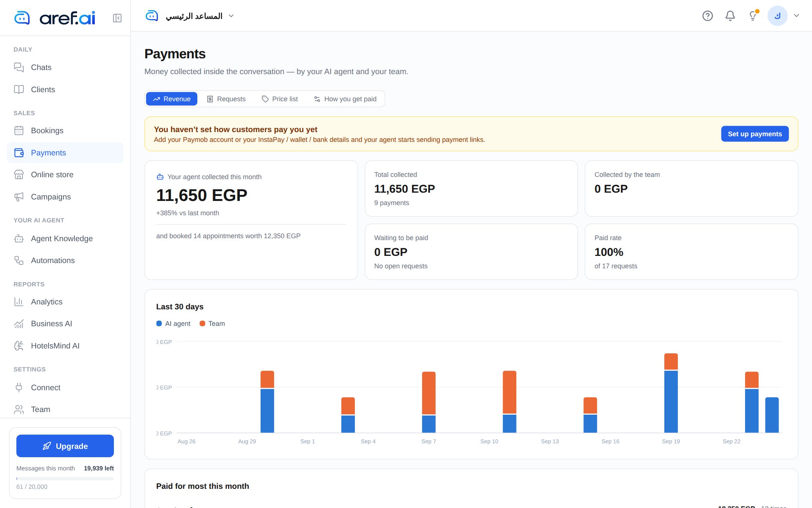The image size is (812, 508).
Task: Open the notifications bell
Action: click(730, 16)
